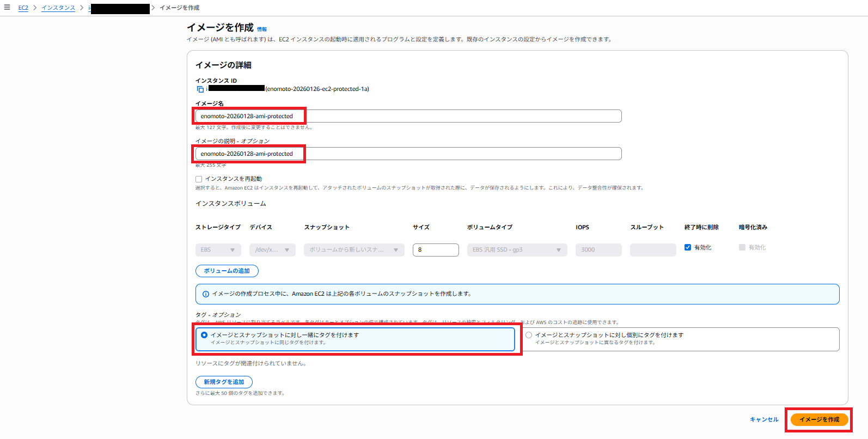Navigate to インスタンス in the breadcrumb
This screenshot has height=439, width=868.
[58, 8]
